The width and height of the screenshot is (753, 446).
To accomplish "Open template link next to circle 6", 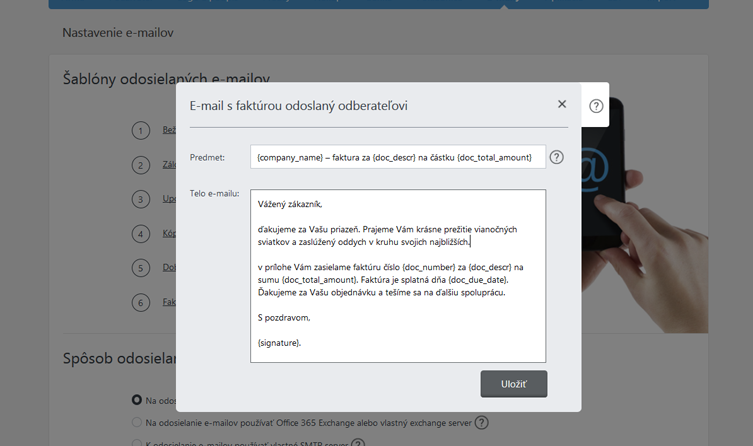I will (169, 301).
